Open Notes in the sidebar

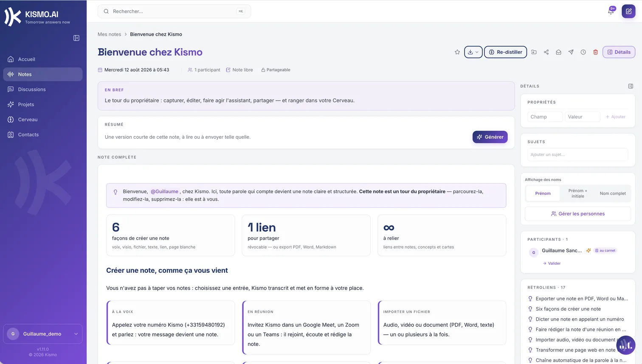42,74
